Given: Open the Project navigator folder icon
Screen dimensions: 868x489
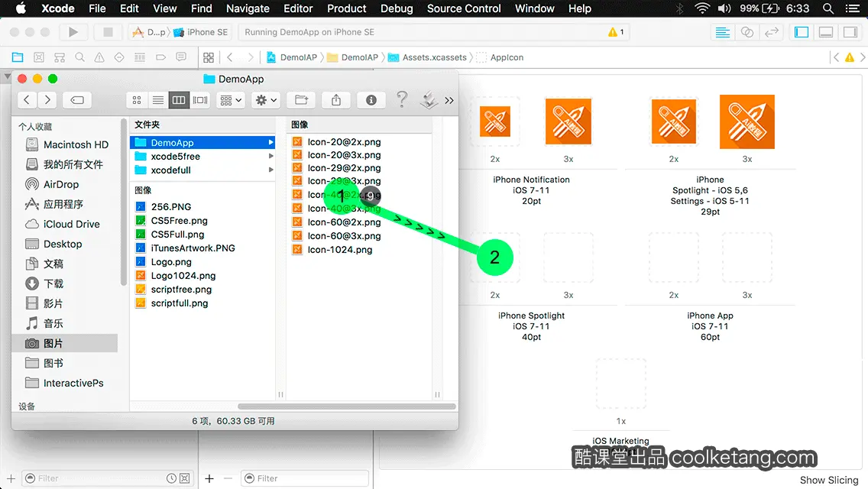Looking at the screenshot, I should (18, 57).
